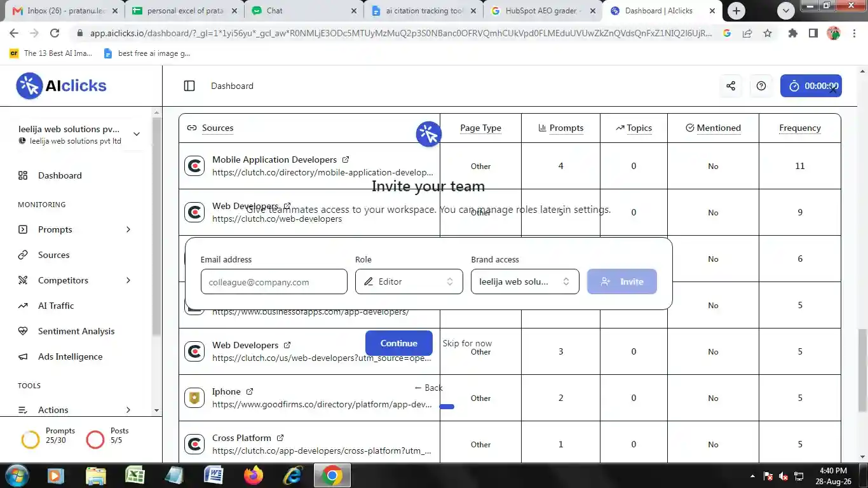Click the Prompts sidebar icon

(23, 229)
